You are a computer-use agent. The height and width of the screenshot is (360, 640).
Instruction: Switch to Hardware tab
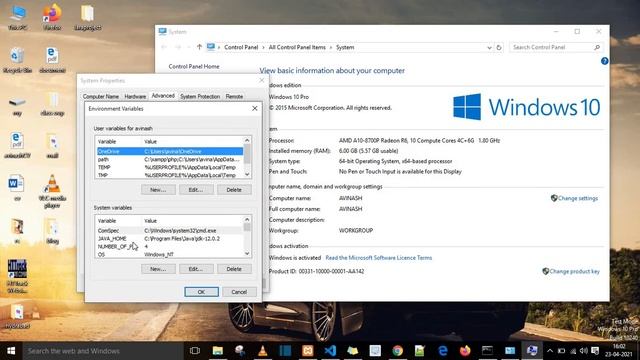[x=135, y=96]
